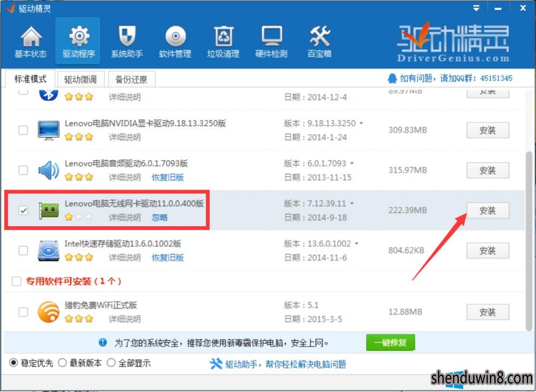
Task: Switch to the 标准模式 tab
Action: [30, 79]
